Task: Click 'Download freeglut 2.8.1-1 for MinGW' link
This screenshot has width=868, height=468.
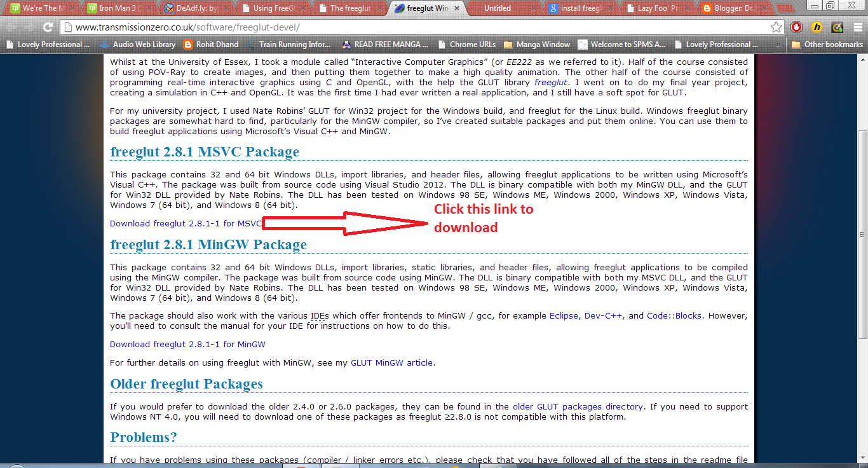Action: [x=187, y=344]
